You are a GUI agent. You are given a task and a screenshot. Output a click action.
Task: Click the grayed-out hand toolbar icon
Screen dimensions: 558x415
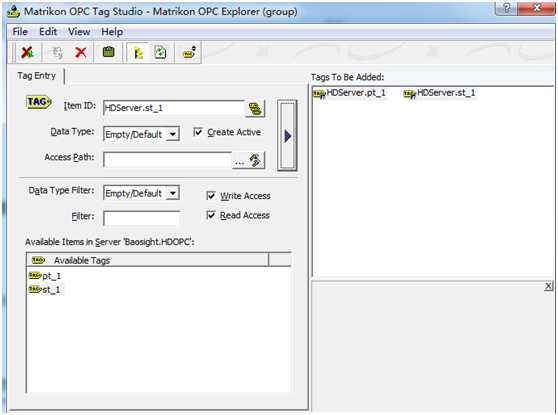pyautogui.click(x=57, y=53)
